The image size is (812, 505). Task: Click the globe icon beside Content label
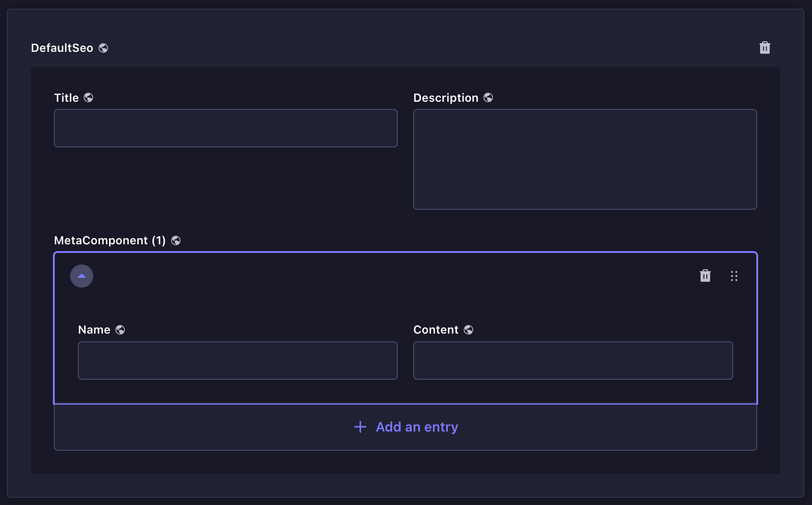[468, 330]
